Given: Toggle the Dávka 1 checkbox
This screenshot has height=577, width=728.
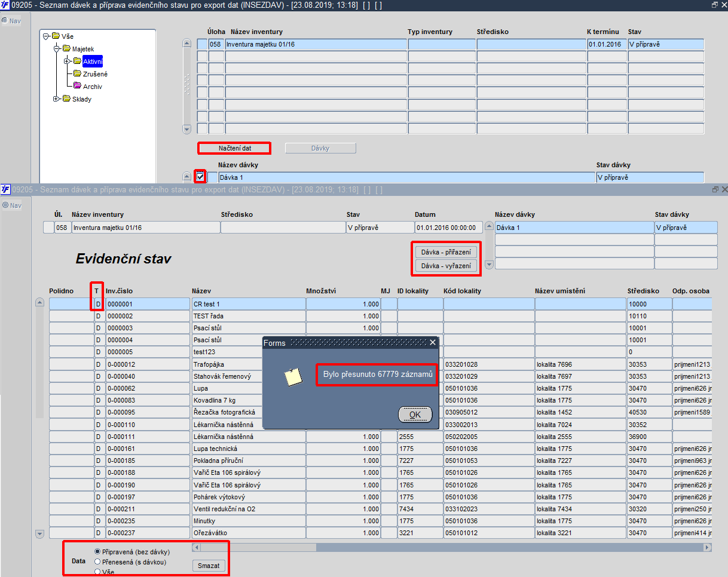Looking at the screenshot, I should point(200,177).
